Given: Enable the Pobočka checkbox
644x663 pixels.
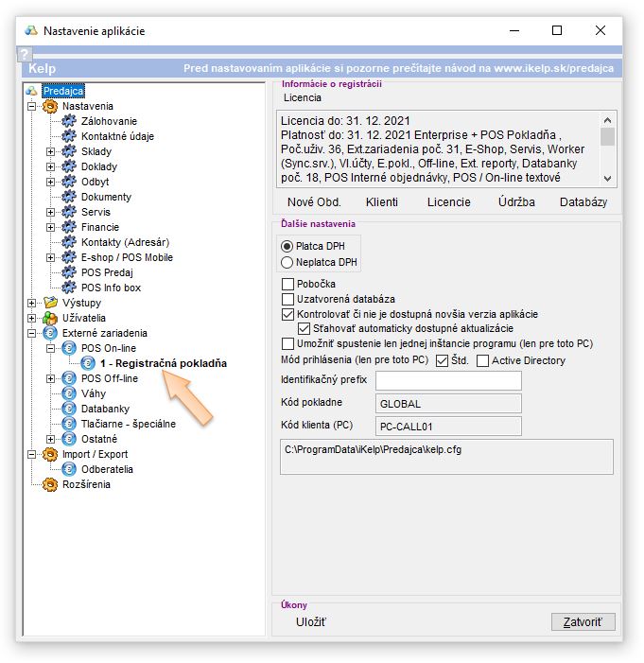Looking at the screenshot, I should pyautogui.click(x=288, y=284).
